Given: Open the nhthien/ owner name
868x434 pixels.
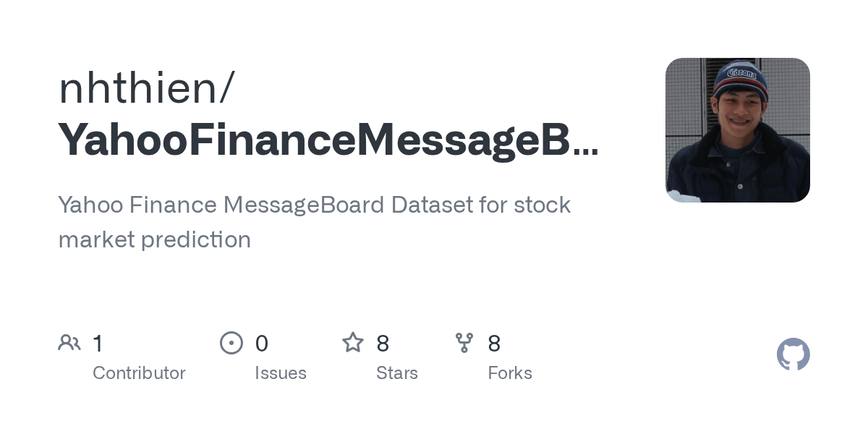Looking at the screenshot, I should (146, 88).
